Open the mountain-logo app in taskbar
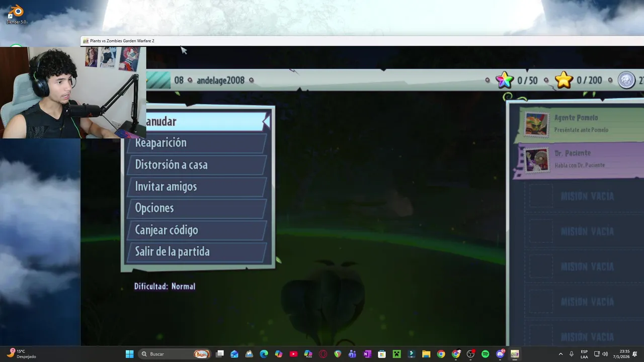Image resolution: width=644 pixels, height=362 pixels. pyautogui.click(x=249, y=354)
